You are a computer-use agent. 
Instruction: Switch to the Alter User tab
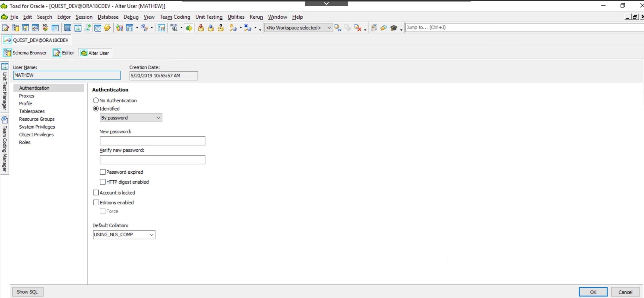tap(95, 53)
